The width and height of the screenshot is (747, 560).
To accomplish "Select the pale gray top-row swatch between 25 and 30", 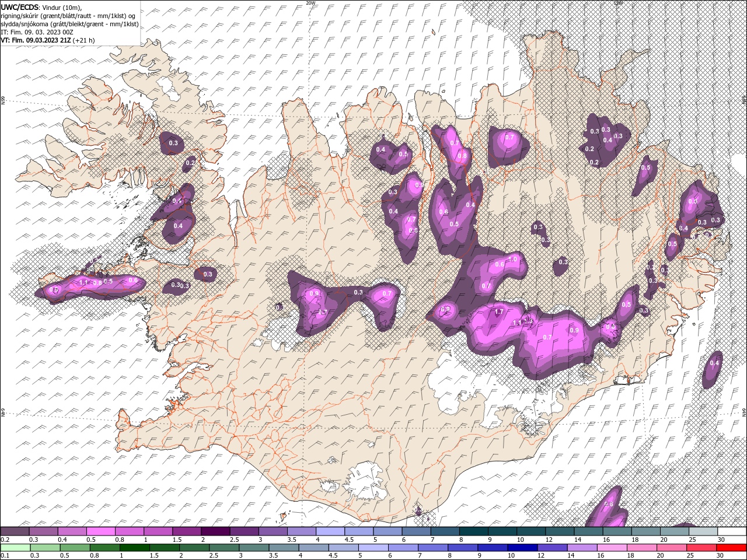I will click(x=703, y=531).
